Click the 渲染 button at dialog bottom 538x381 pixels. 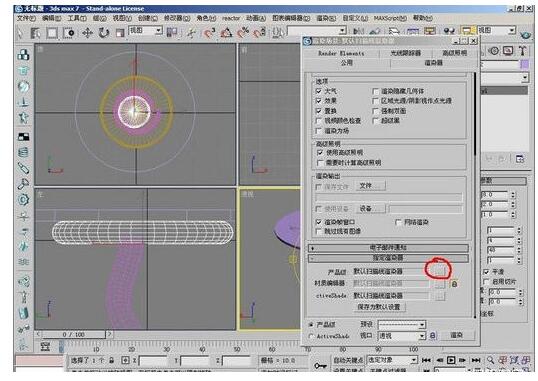click(456, 335)
